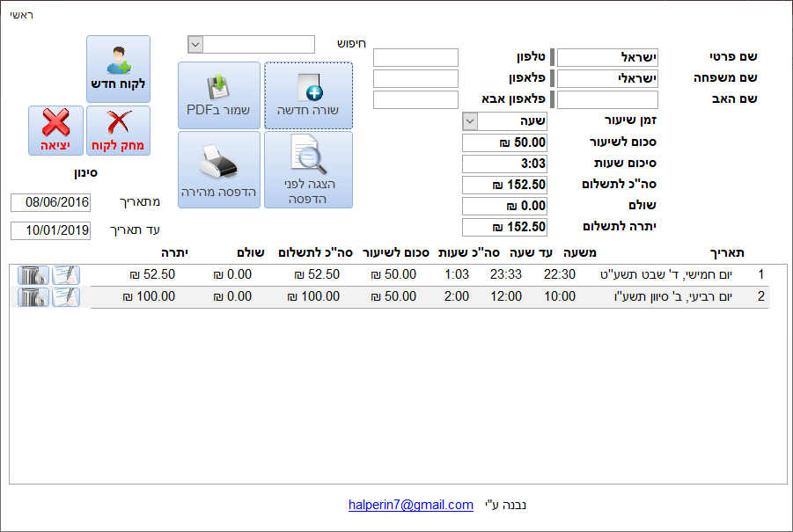The width and height of the screenshot is (793, 532).
Task: Click the שם פרטי input field
Action: pyautogui.click(x=607, y=57)
